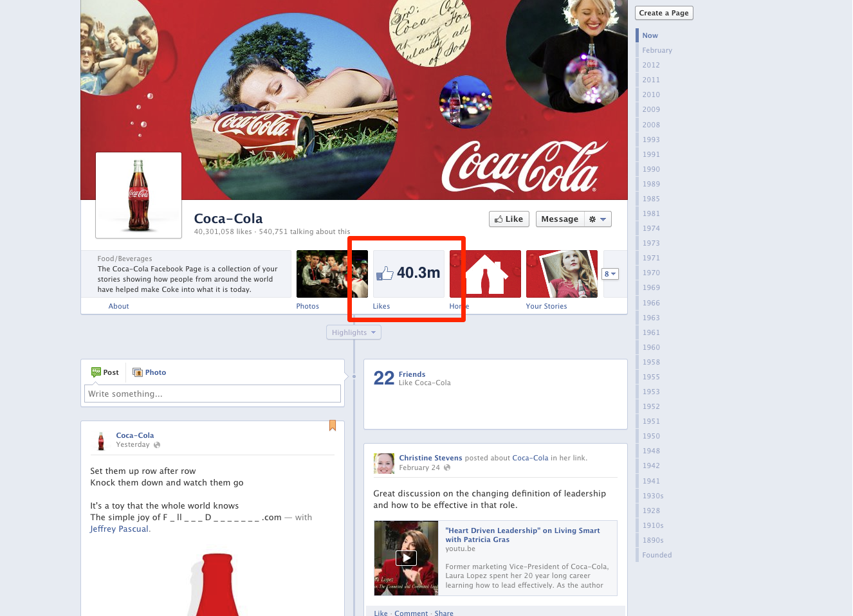The width and height of the screenshot is (853, 616).
Task: Jump to 1990 in the timeline
Action: (651, 169)
